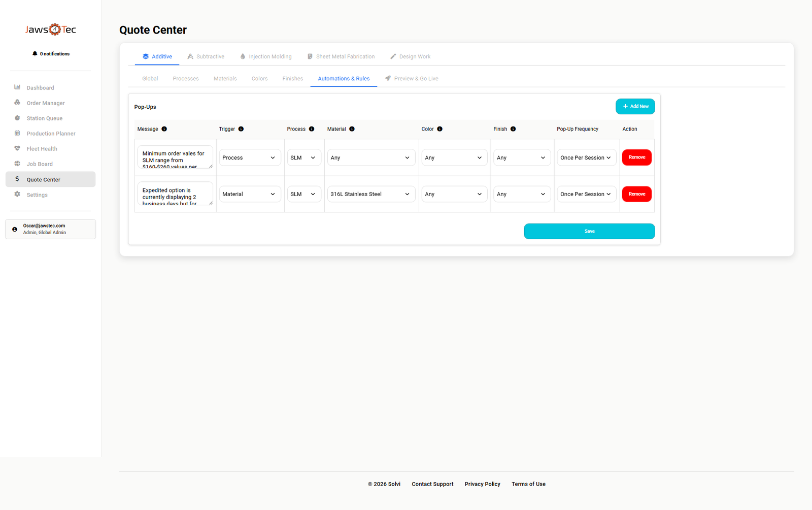Click the JawsTec logo
This screenshot has height=510, width=812.
(x=51, y=29)
